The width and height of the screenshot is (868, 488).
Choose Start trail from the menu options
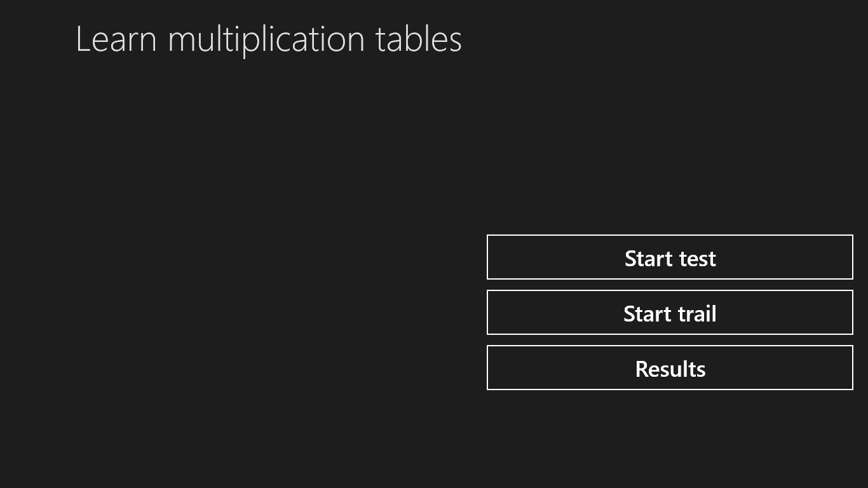[670, 313]
